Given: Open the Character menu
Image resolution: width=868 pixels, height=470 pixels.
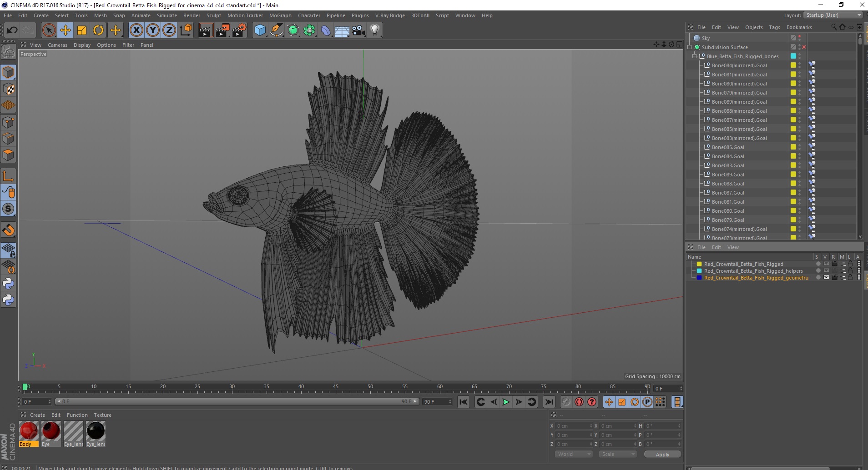Looking at the screenshot, I should coord(309,15).
